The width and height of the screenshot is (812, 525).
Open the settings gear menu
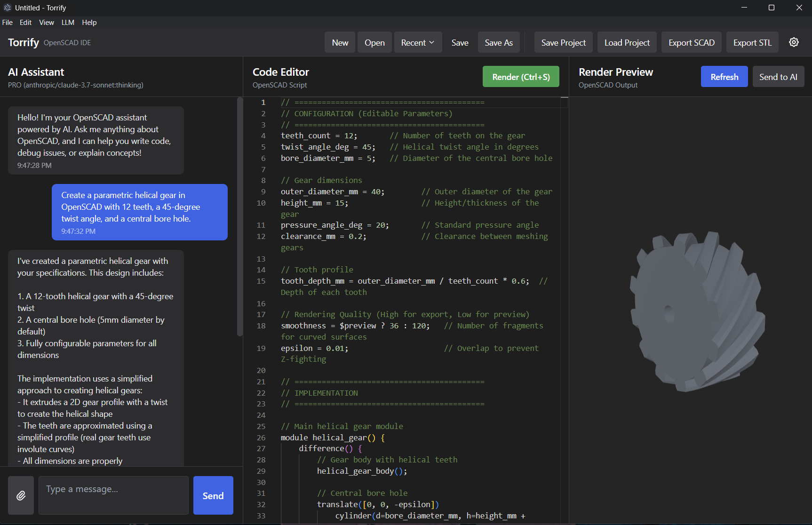coord(794,42)
